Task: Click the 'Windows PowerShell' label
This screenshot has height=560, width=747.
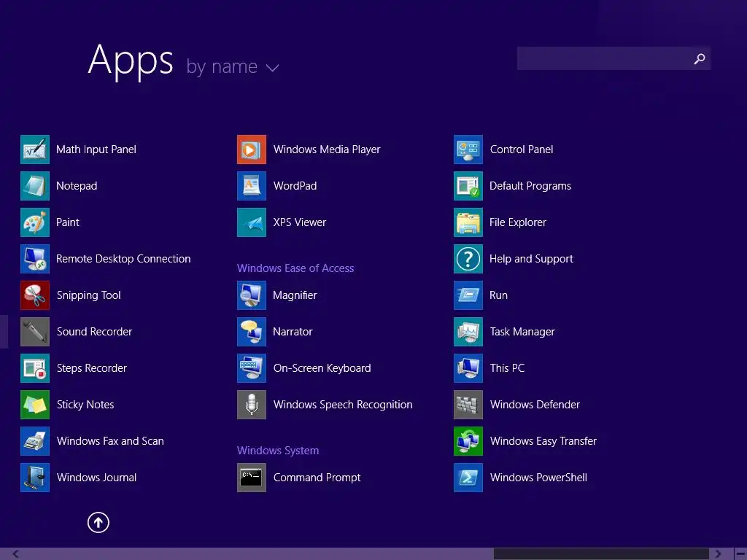Action: coord(538,477)
